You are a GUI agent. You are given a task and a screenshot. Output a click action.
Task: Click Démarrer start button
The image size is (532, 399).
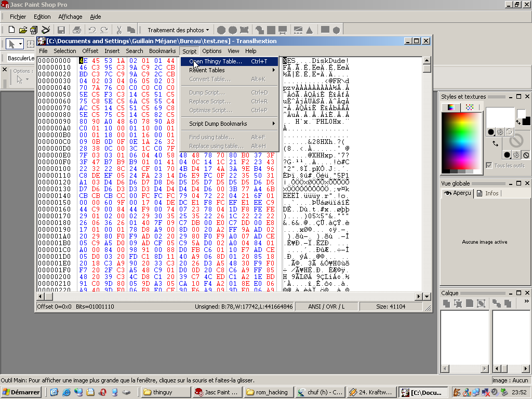pyautogui.click(x=21, y=392)
